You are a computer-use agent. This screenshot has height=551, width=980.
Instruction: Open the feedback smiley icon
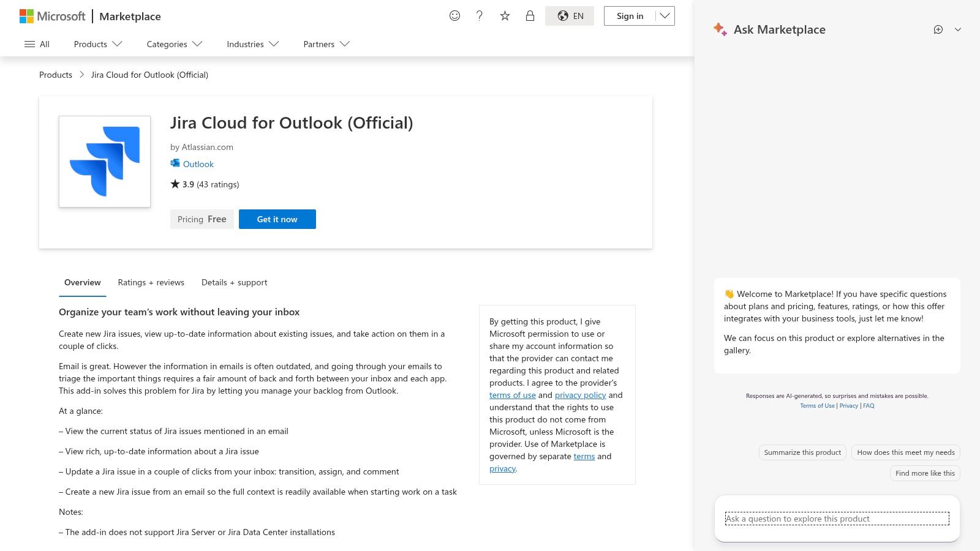(x=454, y=16)
